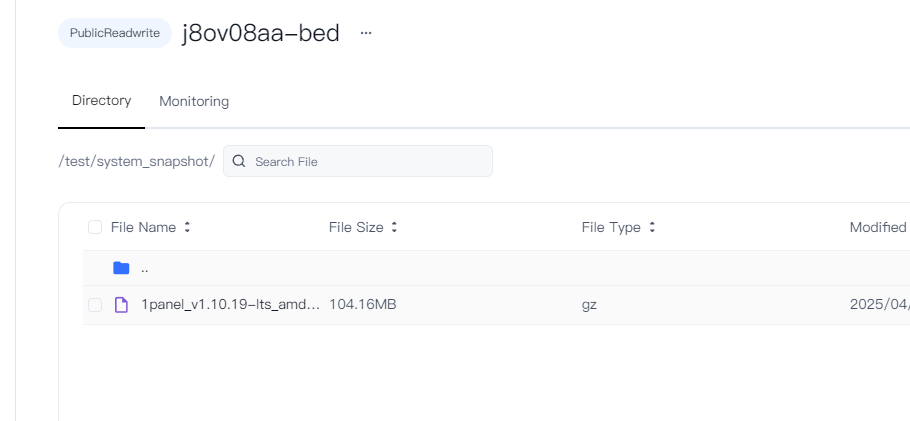Image resolution: width=910 pixels, height=421 pixels.
Task: Click the File Name column header label
Action: pos(143,227)
